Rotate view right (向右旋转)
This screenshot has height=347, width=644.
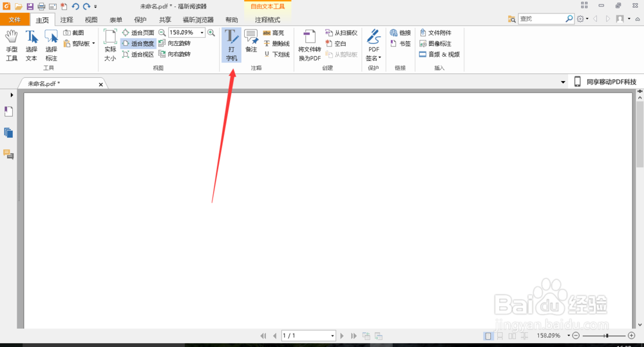tap(175, 54)
